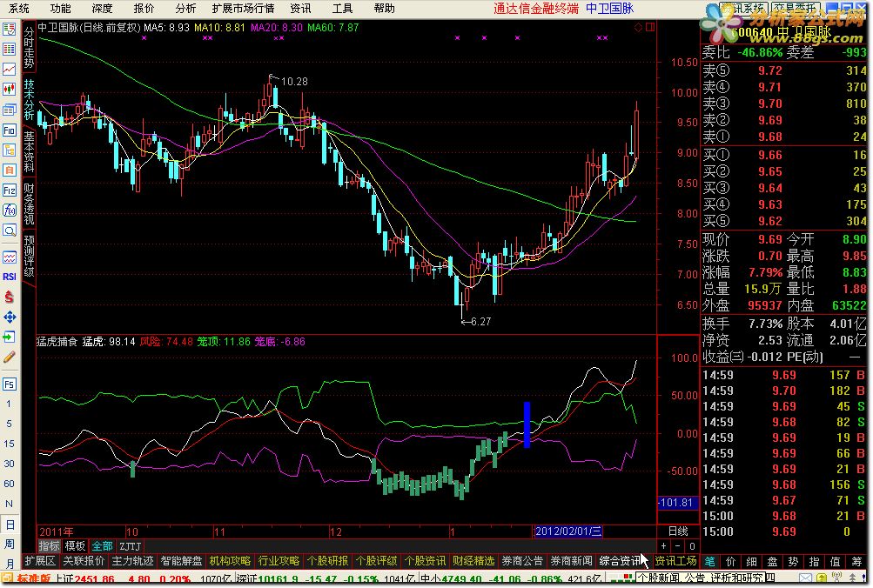Open the 资讯 menu
Image resolution: width=873 pixels, height=588 pixels.
(x=300, y=9)
